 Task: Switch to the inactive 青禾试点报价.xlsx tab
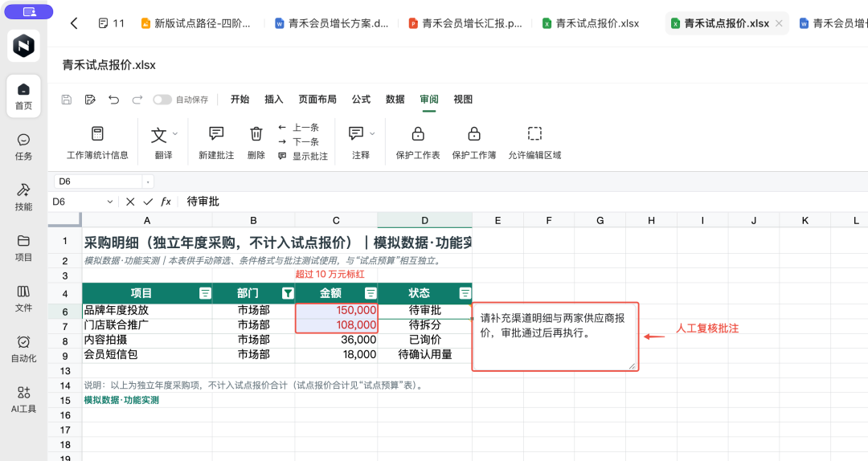tap(592, 23)
